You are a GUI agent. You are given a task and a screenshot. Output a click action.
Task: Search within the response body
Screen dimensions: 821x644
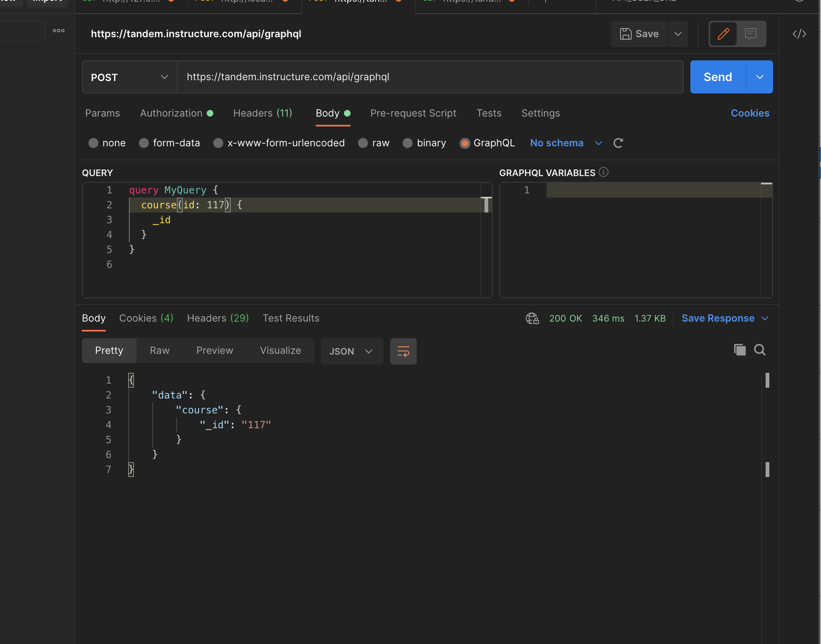click(x=760, y=350)
